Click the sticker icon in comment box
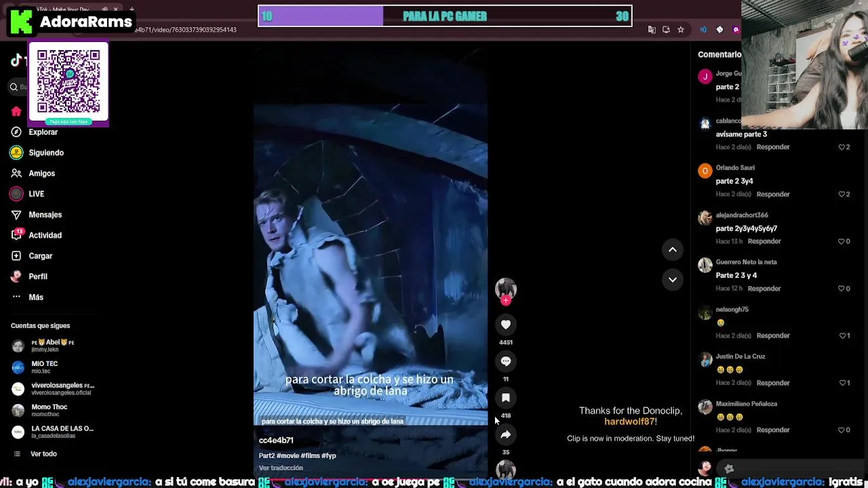Screen dimensions: 868x488 pyautogui.click(x=729, y=468)
